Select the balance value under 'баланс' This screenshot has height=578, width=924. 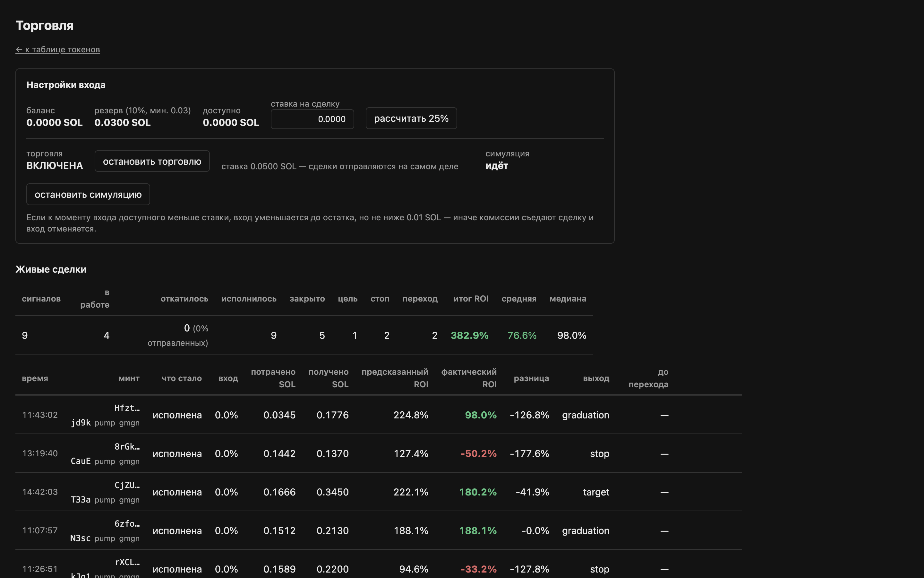[54, 123]
